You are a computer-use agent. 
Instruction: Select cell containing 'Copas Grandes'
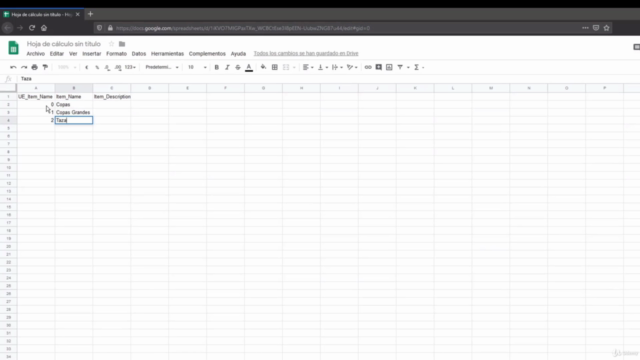74,112
